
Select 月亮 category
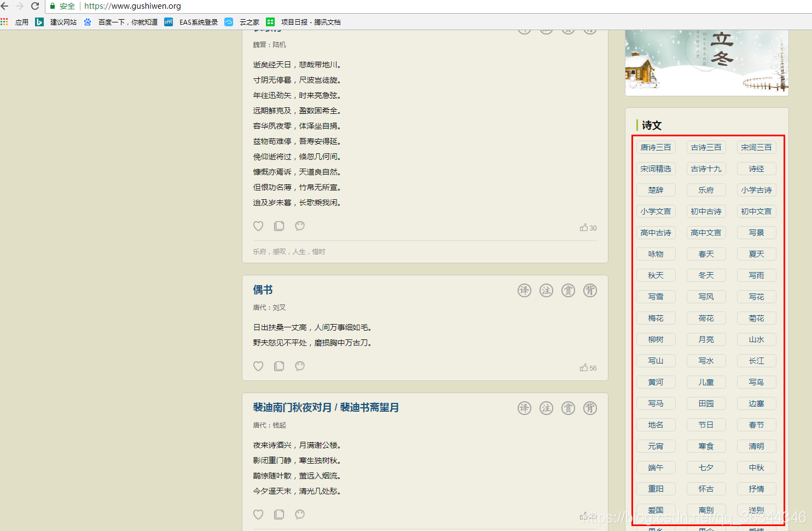pyautogui.click(x=706, y=339)
